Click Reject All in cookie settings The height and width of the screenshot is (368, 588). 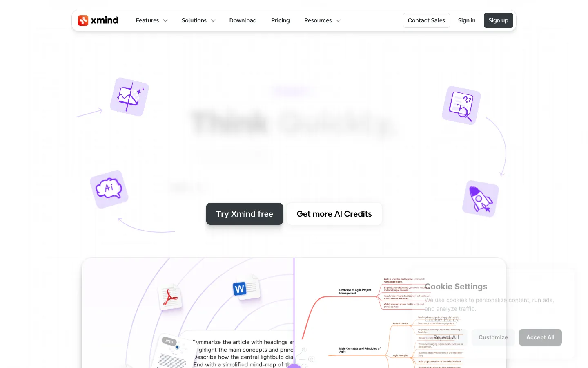[446, 337]
